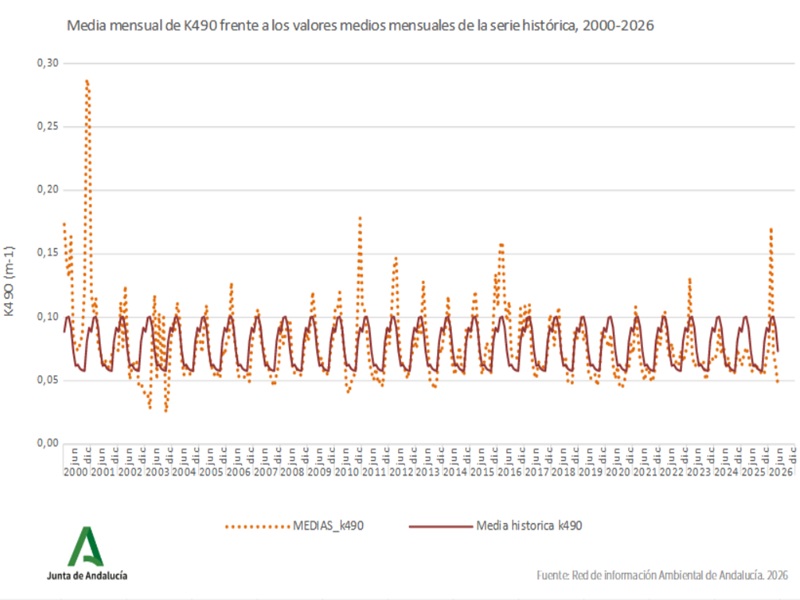This screenshot has height=600, width=800.
Task: Click the 0,00 y-axis tick label
Action: pos(47,443)
